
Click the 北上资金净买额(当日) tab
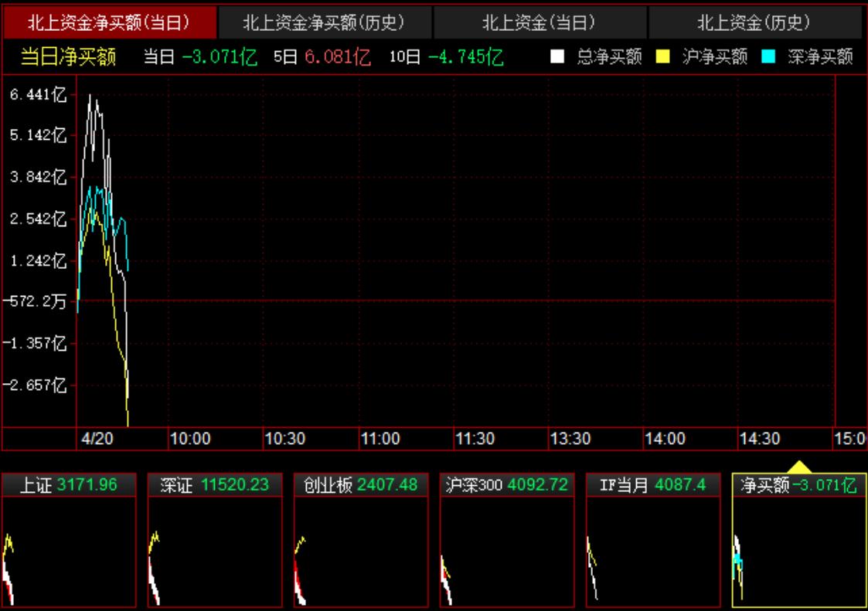(x=109, y=23)
